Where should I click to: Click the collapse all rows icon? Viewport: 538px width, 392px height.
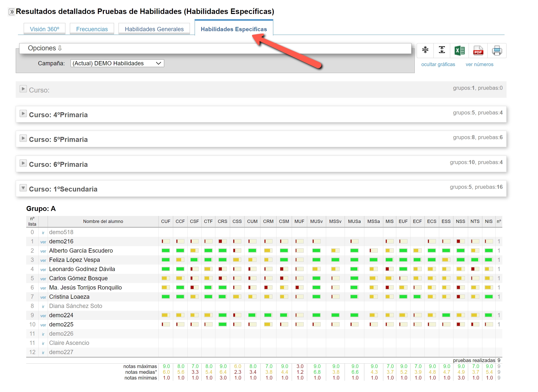coord(425,50)
